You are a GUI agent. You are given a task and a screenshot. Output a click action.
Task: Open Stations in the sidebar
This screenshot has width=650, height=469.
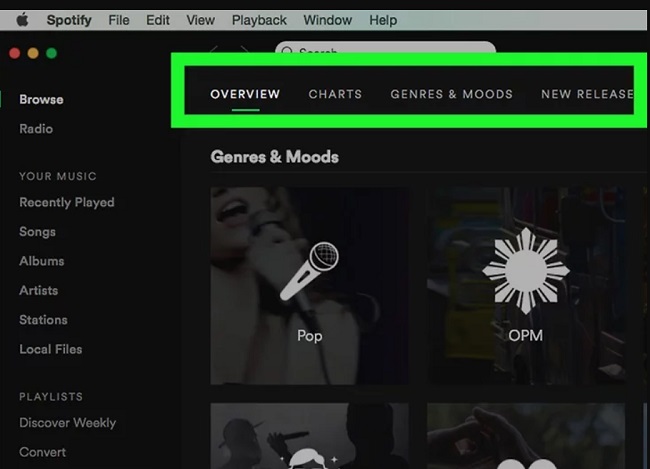[x=44, y=320]
